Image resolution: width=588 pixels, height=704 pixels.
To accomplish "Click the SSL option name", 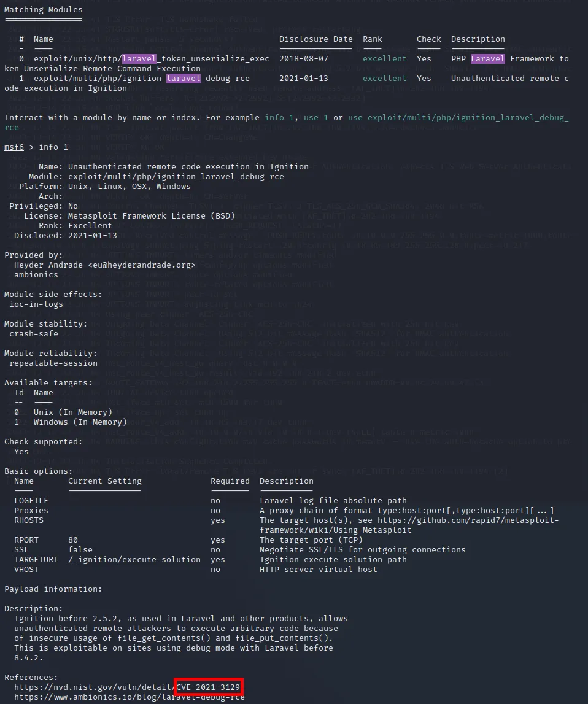I will (21, 550).
